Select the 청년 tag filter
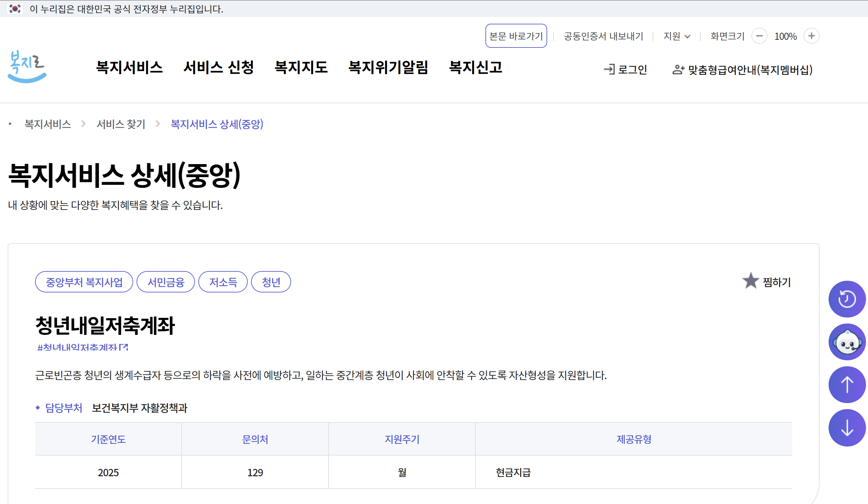868x504 pixels. (271, 282)
